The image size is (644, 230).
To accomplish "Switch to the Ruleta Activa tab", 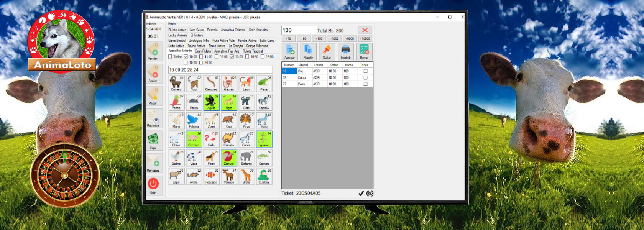I will tap(177, 30).
